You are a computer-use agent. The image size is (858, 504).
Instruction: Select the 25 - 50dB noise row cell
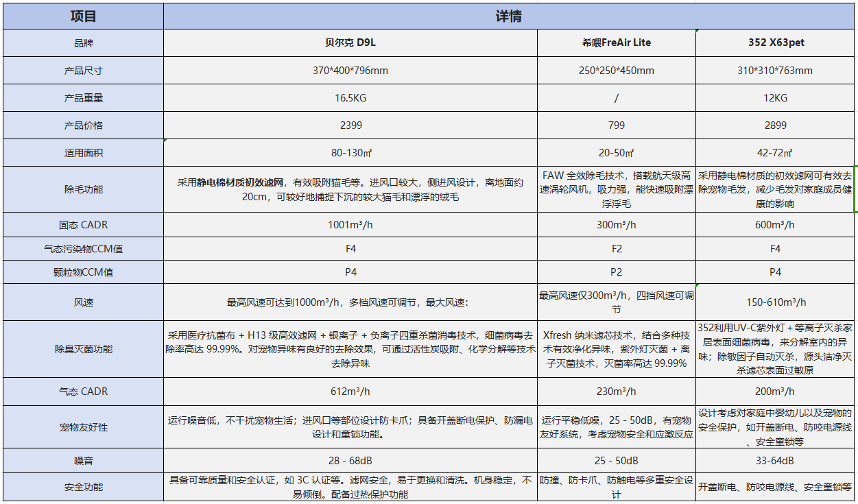click(617, 461)
